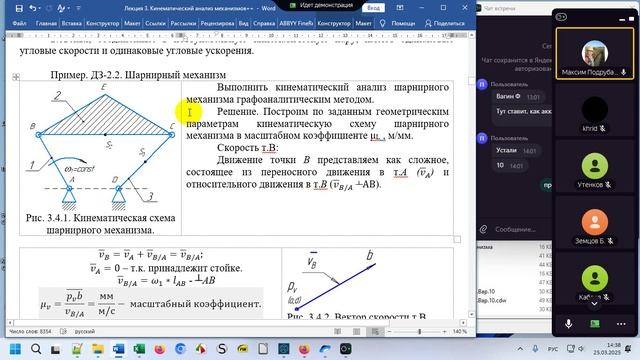Click the spelling check icon in quick access toolbar

pos(61,8)
